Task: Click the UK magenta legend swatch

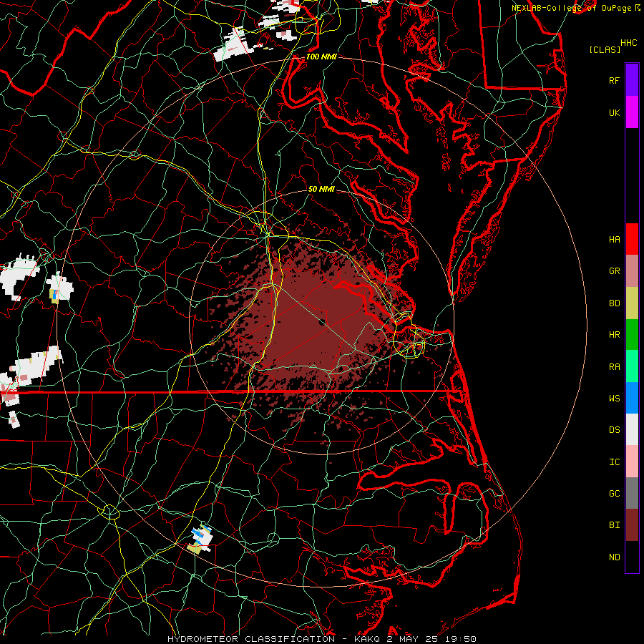Action: pyautogui.click(x=632, y=112)
